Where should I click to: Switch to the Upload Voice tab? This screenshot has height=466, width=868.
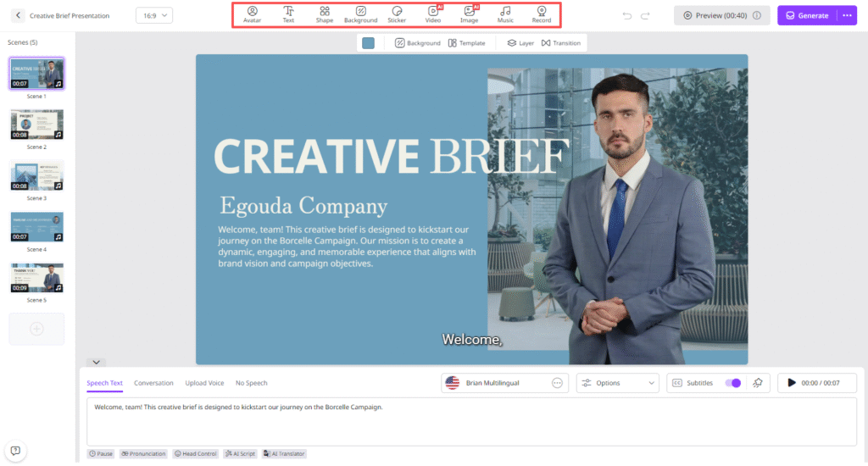204,383
